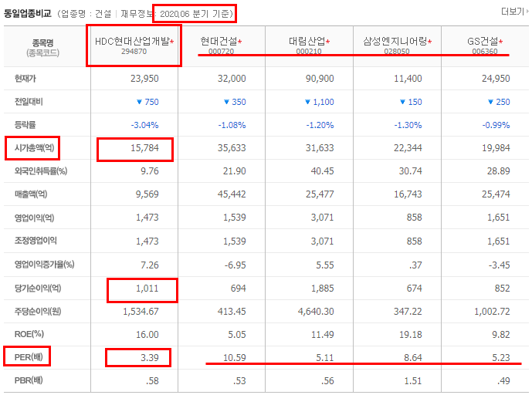Click the down arrow beside 1,100
This screenshot has height=395, width=532.
(308, 102)
